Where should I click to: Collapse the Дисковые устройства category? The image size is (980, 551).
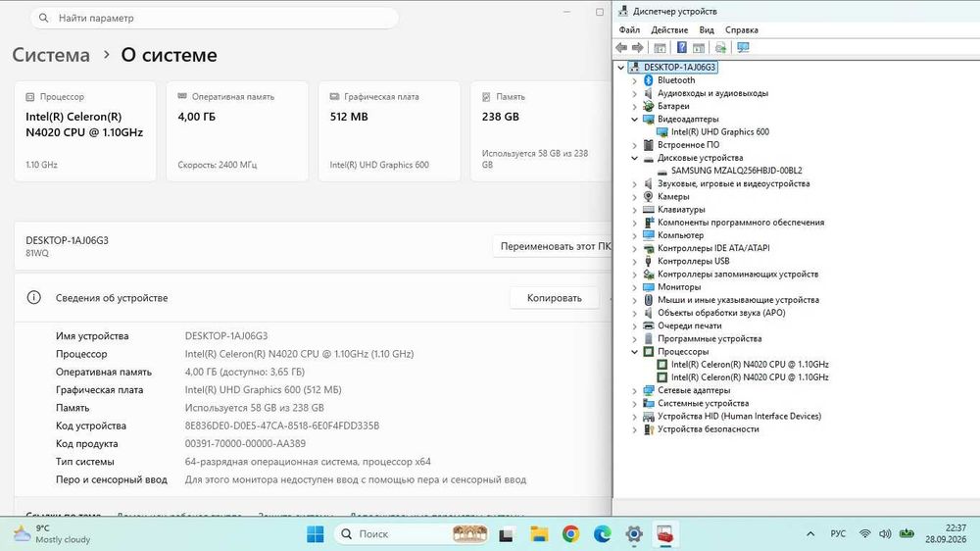(x=634, y=158)
